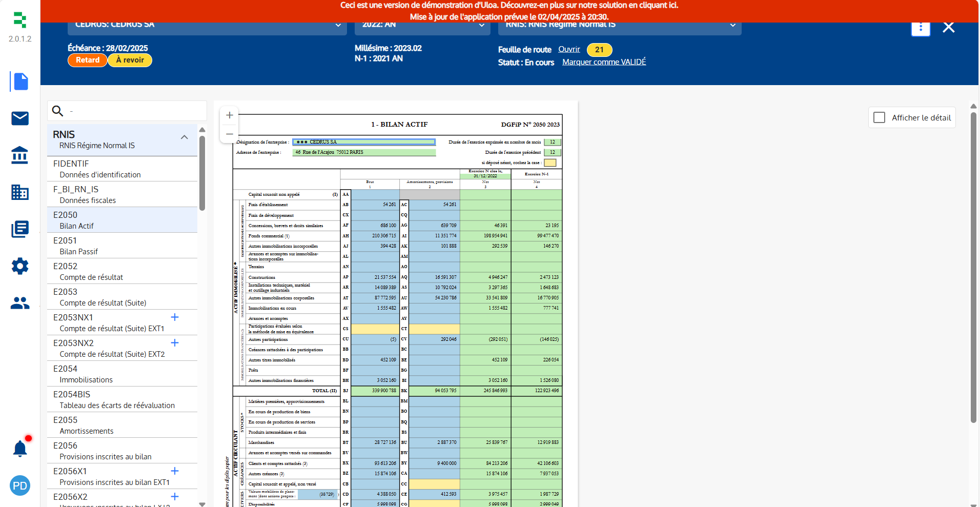The width and height of the screenshot is (980, 507).
Task: Enable the Afficher le détail checkbox
Action: [x=880, y=117]
